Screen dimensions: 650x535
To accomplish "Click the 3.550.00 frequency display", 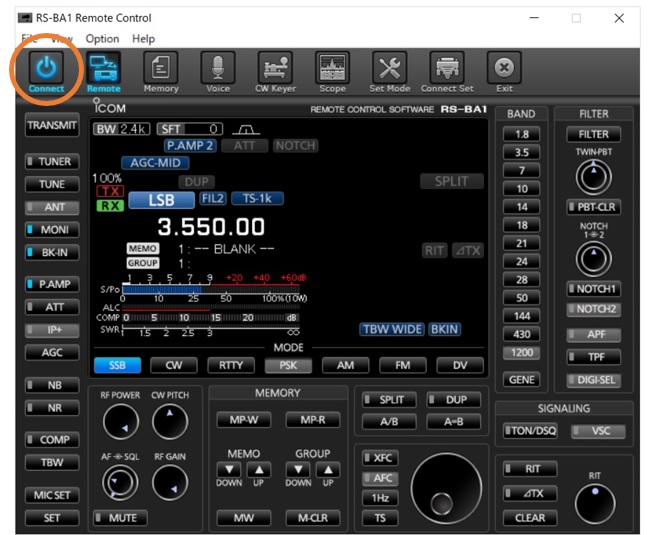I will (211, 227).
